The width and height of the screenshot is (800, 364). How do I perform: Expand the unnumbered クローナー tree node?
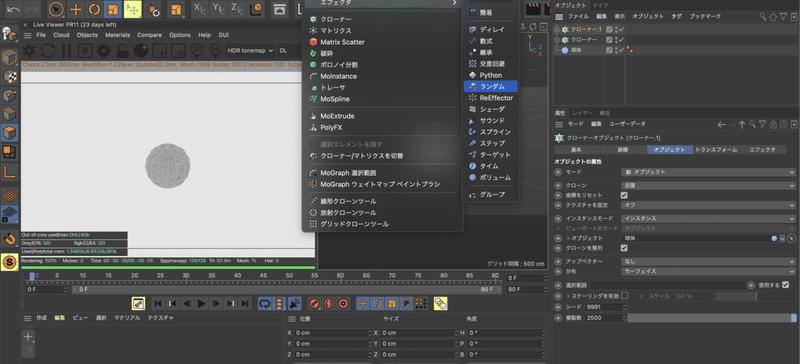pyautogui.click(x=557, y=40)
